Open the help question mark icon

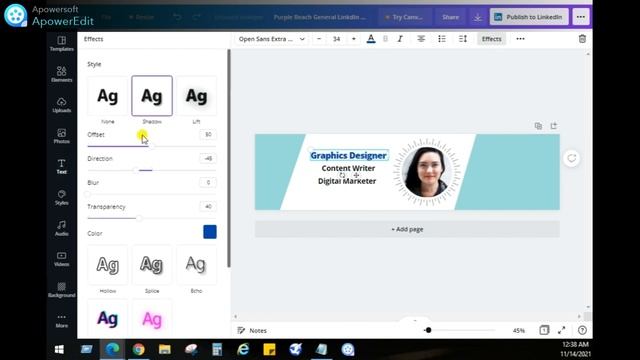(x=582, y=330)
